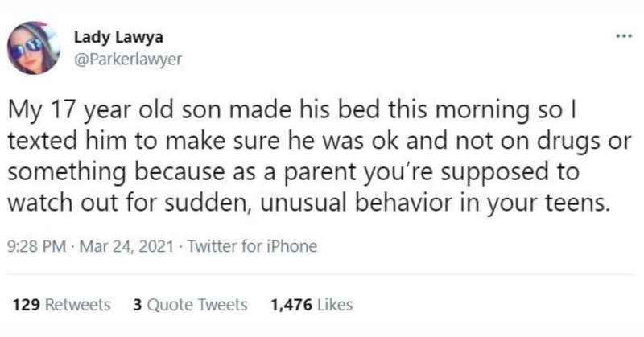The height and width of the screenshot is (337, 644).
Task: Click the number 1,476 in the likes count
Action: [x=287, y=305]
